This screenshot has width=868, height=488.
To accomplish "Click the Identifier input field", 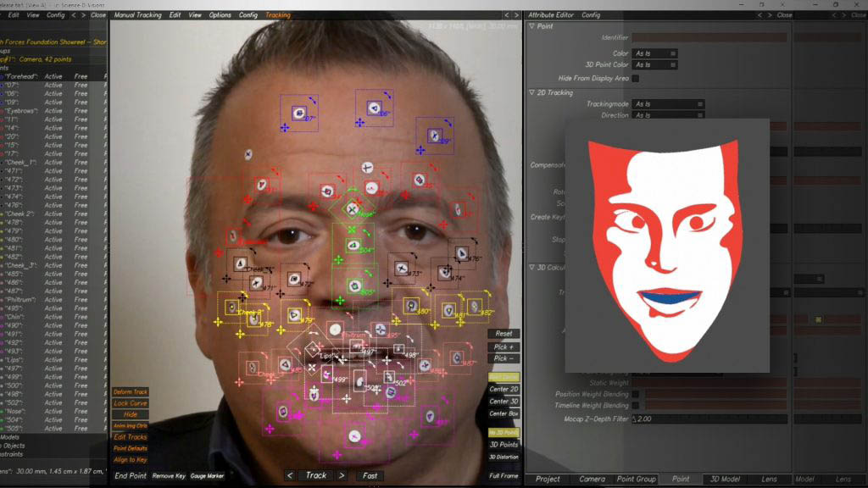I will tap(709, 37).
